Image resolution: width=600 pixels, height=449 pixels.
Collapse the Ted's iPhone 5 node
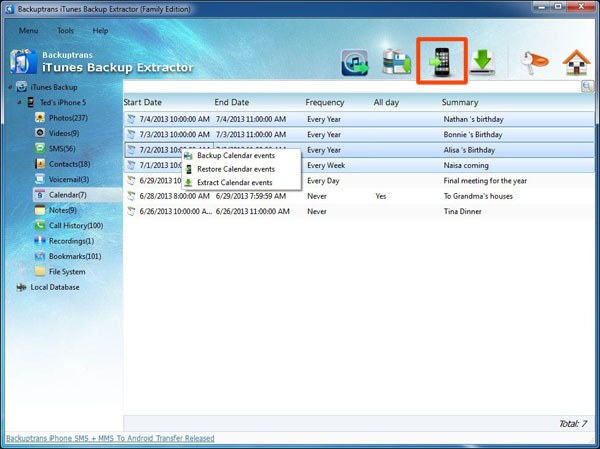tap(19, 103)
